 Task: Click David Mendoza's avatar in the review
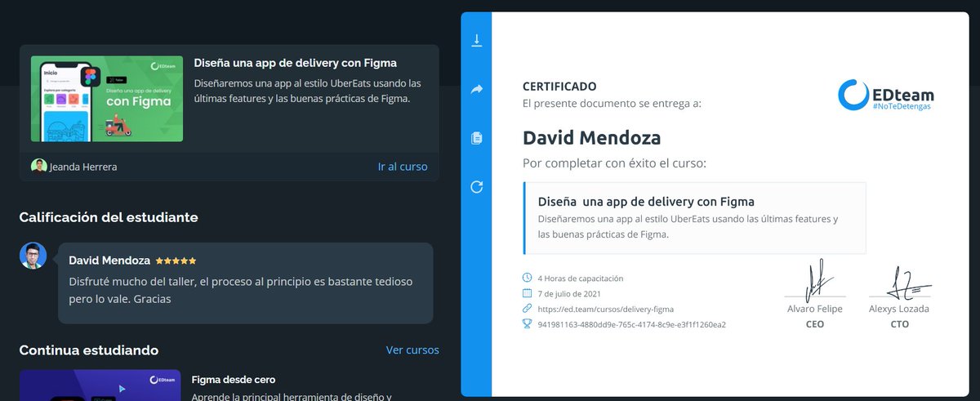click(33, 256)
